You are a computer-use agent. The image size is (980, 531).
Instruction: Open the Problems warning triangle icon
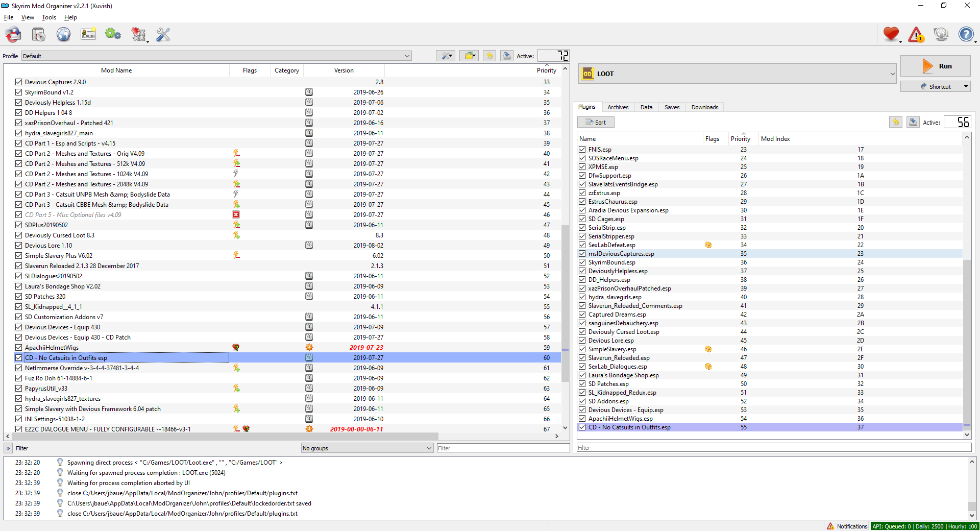coord(916,35)
